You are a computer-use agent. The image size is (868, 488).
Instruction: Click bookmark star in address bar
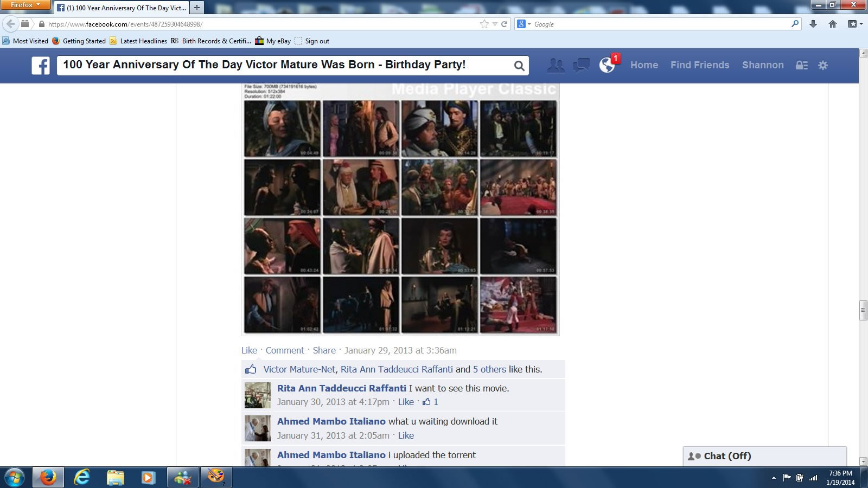484,24
